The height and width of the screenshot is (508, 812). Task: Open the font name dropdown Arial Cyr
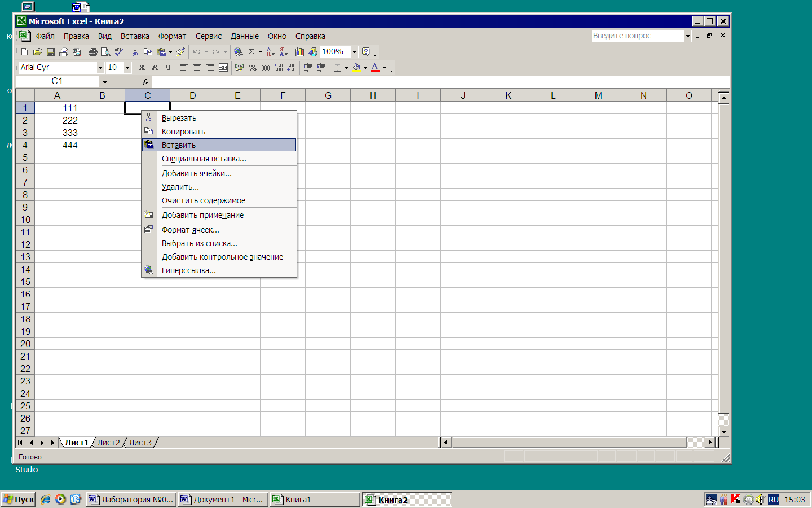pos(100,68)
